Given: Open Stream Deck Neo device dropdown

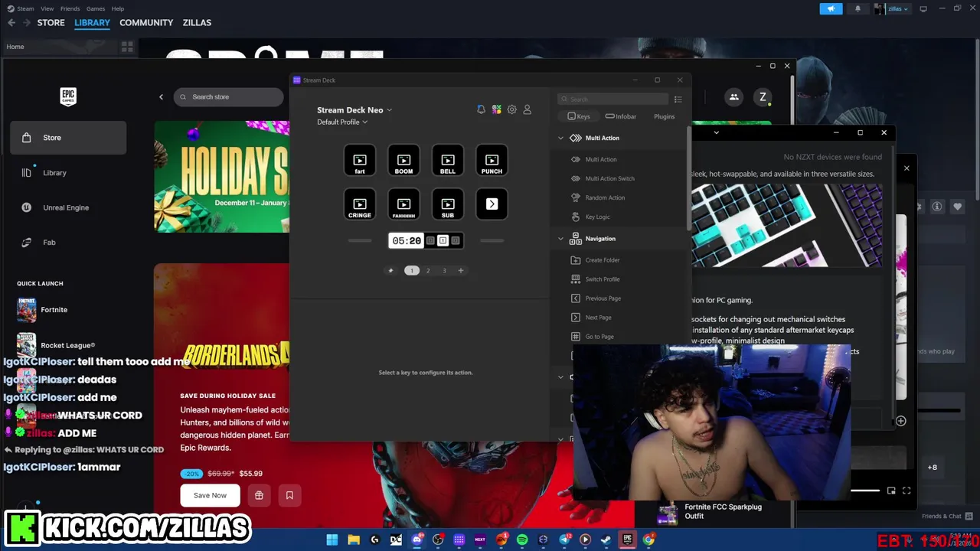Looking at the screenshot, I should [x=354, y=110].
